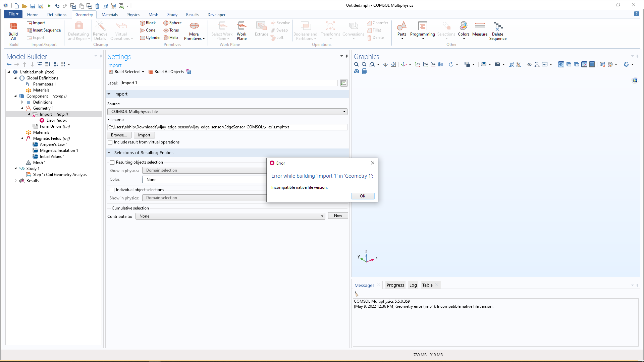Click the Browse... button
The width and height of the screenshot is (644, 362).
click(x=119, y=135)
